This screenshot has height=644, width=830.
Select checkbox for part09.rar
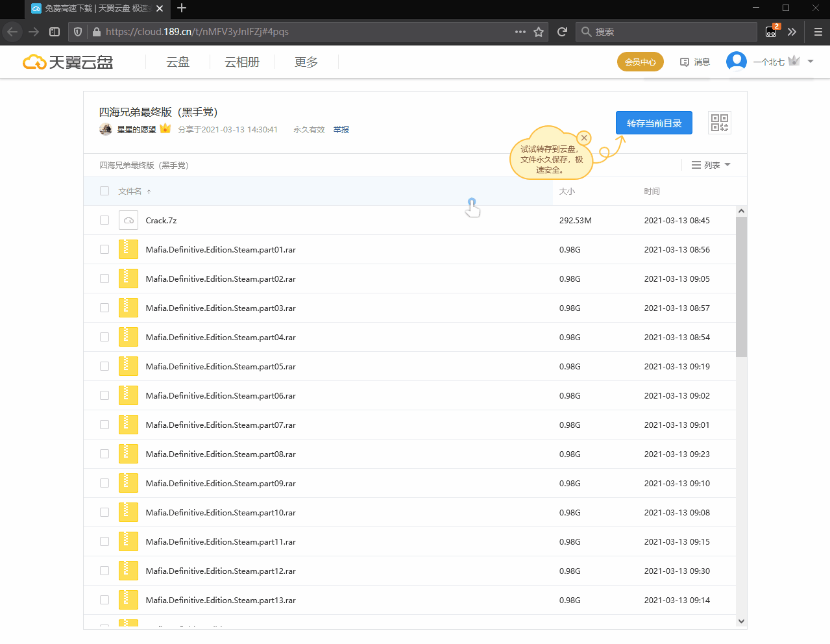pyautogui.click(x=104, y=483)
